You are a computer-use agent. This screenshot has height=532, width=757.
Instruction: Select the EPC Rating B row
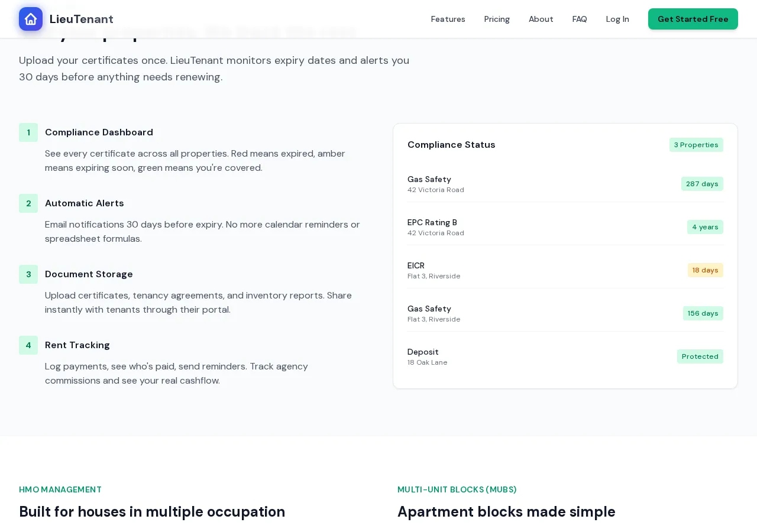[x=565, y=227]
